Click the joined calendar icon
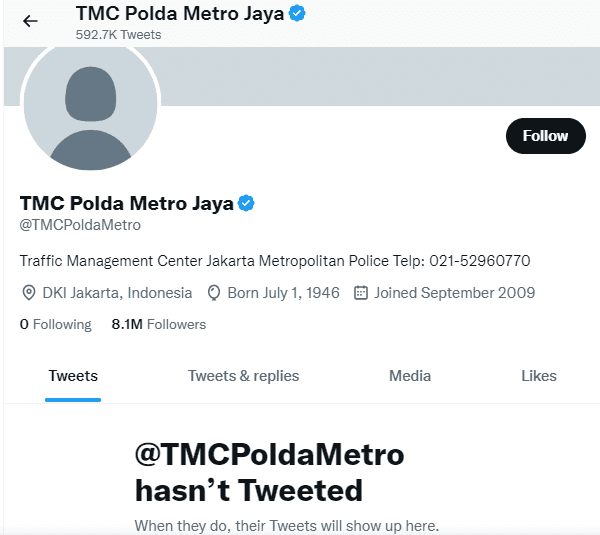The image size is (600, 535). [x=361, y=293]
